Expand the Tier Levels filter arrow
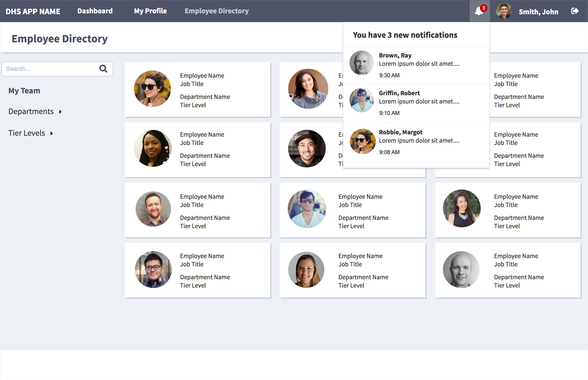This screenshot has width=588, height=380. [x=52, y=133]
